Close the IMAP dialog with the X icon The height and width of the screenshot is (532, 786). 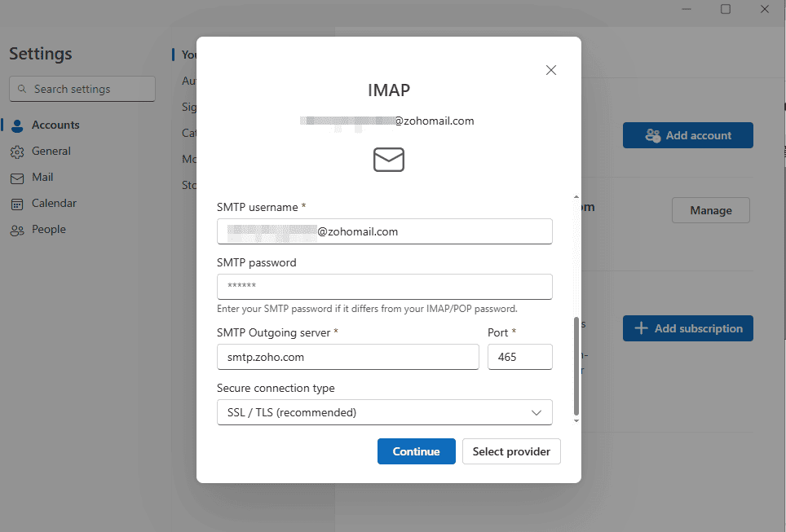551,70
